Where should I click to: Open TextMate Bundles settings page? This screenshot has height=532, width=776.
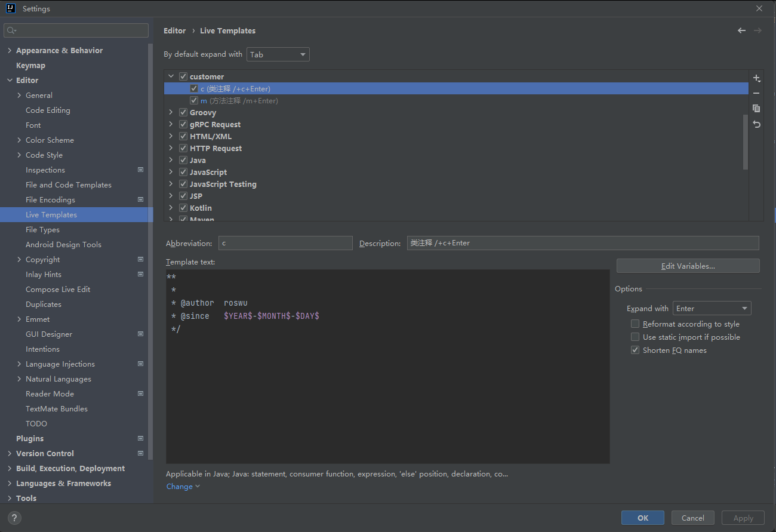click(57, 408)
